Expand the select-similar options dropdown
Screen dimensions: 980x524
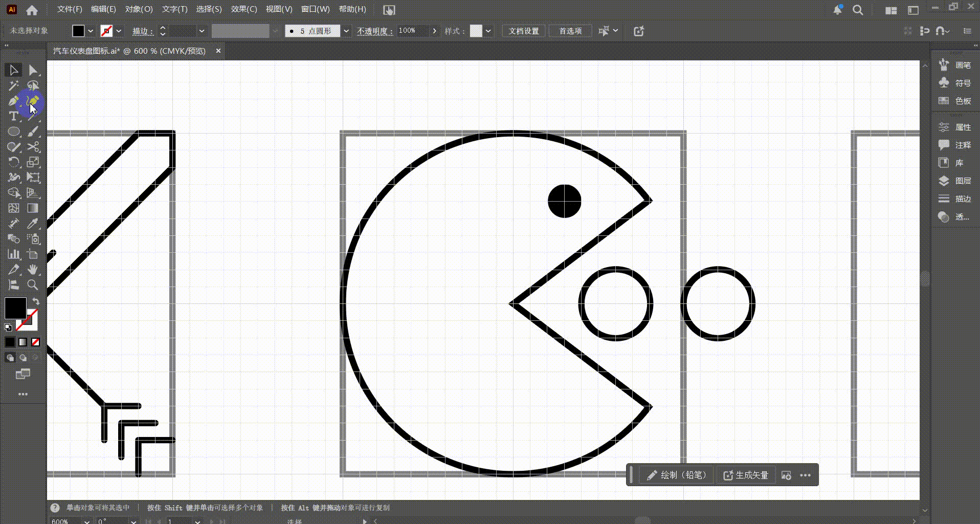615,31
